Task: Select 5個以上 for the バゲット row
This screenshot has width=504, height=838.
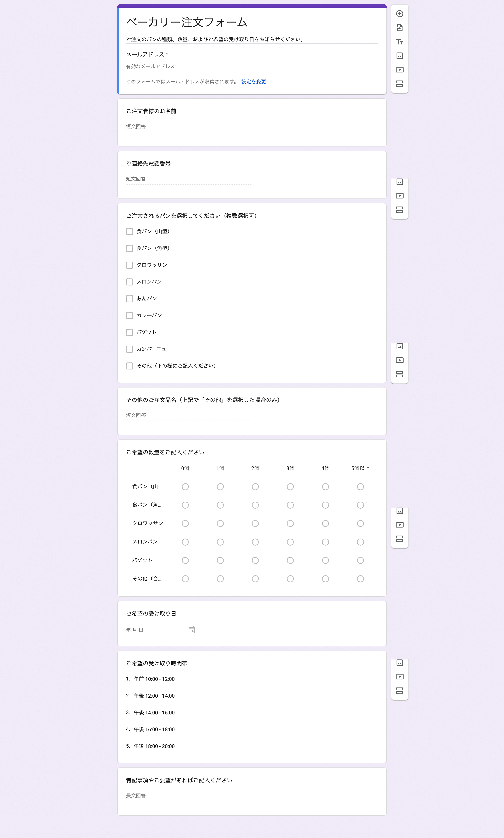Action: coord(360,560)
